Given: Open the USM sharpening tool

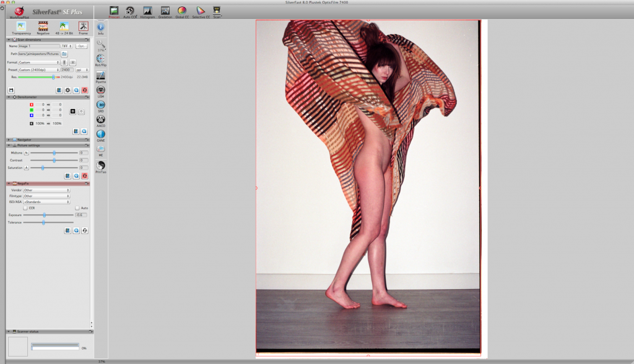Looking at the screenshot, I should [x=101, y=92].
